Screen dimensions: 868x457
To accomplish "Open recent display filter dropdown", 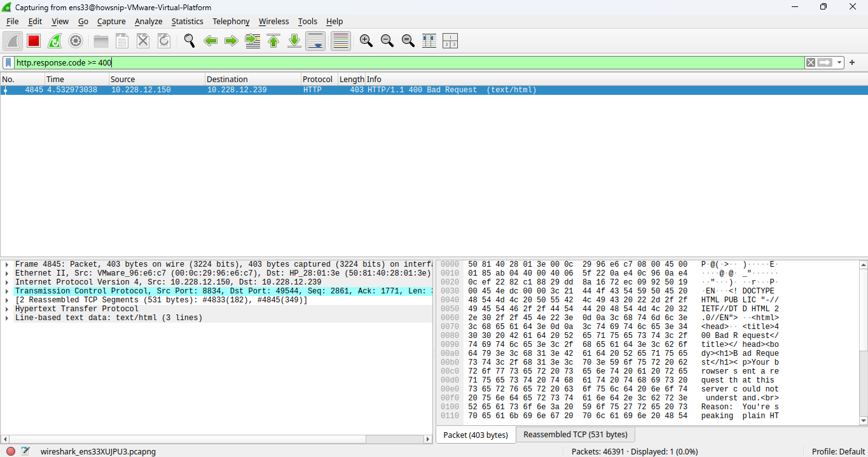I will (839, 62).
